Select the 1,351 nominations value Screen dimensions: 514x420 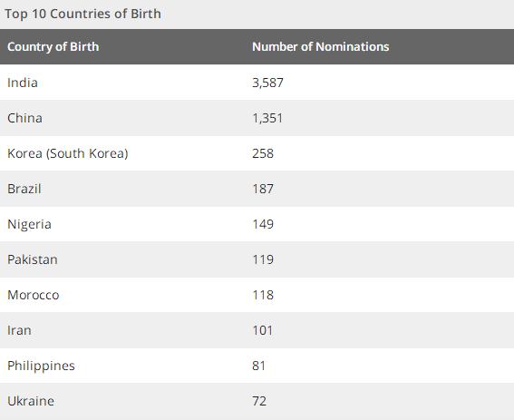pos(267,118)
